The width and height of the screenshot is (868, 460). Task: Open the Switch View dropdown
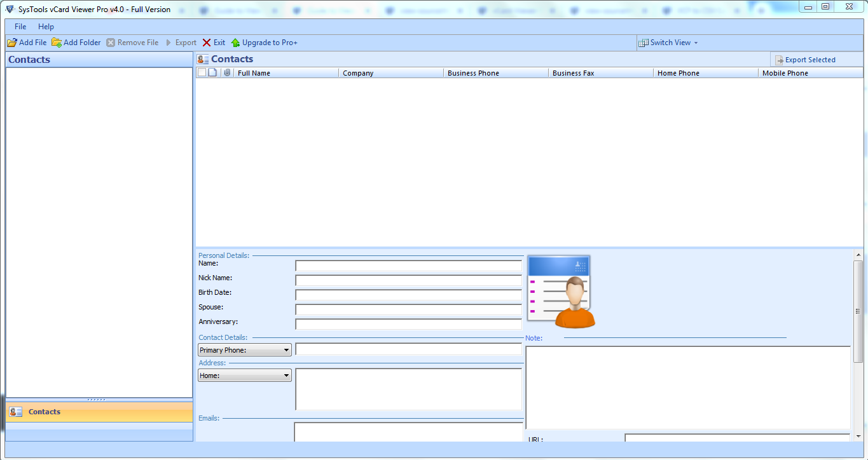coord(669,43)
